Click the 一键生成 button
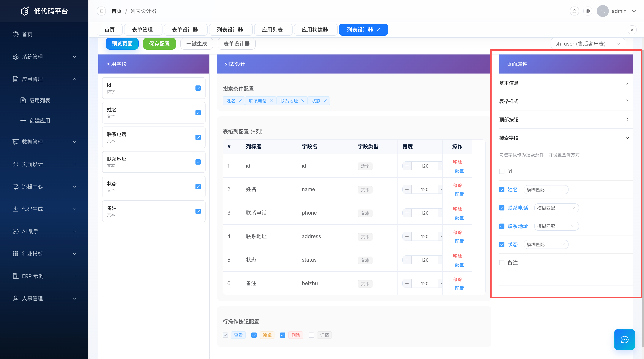Screen dimensions: 644x359 197,44
